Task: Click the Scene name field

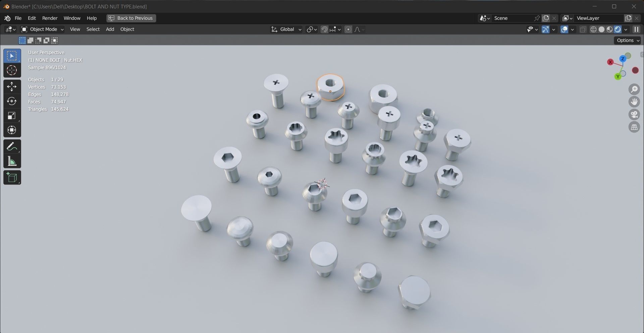Action: pos(513,18)
